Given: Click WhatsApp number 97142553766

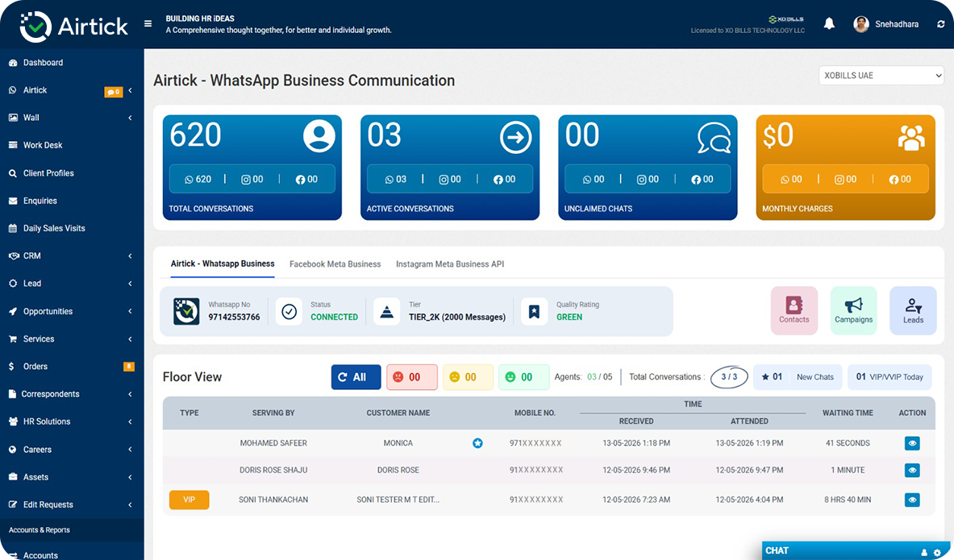Looking at the screenshot, I should (x=234, y=317).
